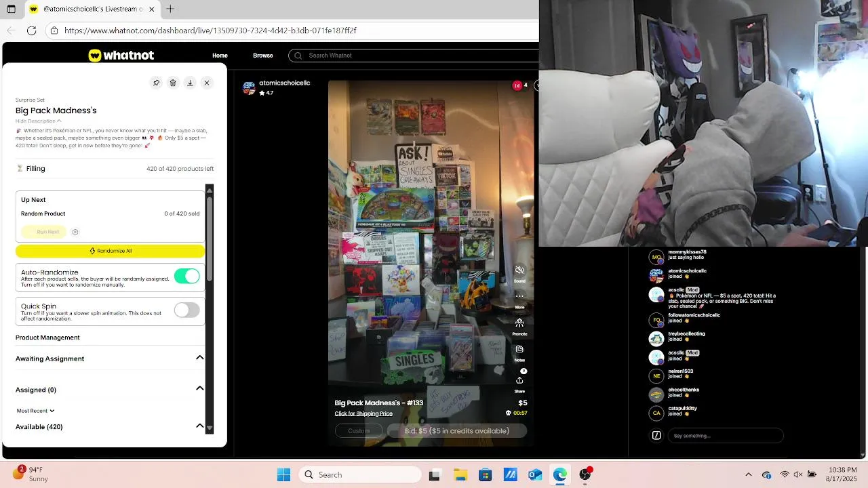Click atomicschoicellc seller avatar

249,87
